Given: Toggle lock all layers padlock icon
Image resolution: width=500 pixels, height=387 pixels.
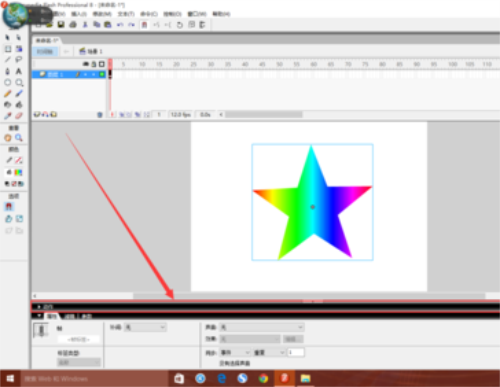Looking at the screenshot, I should tap(94, 64).
